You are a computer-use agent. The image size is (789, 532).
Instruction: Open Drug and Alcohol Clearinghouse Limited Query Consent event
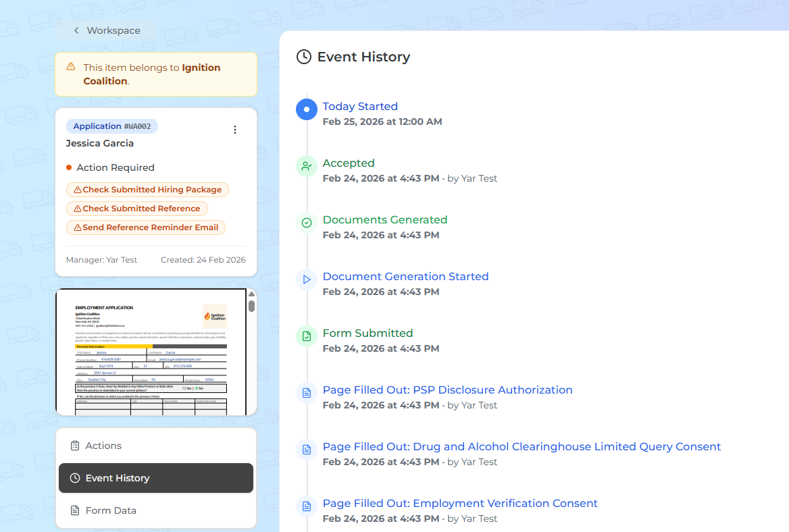tap(521, 446)
